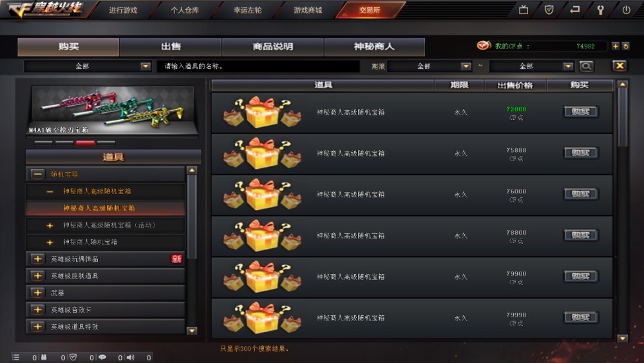Click the item name search field
644x363 pixels.
point(258,66)
